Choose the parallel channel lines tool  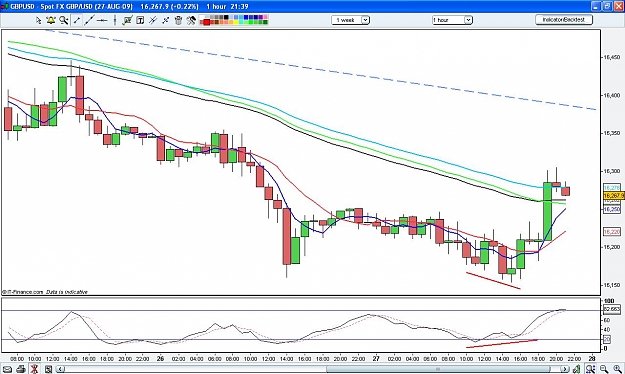[x=153, y=20]
